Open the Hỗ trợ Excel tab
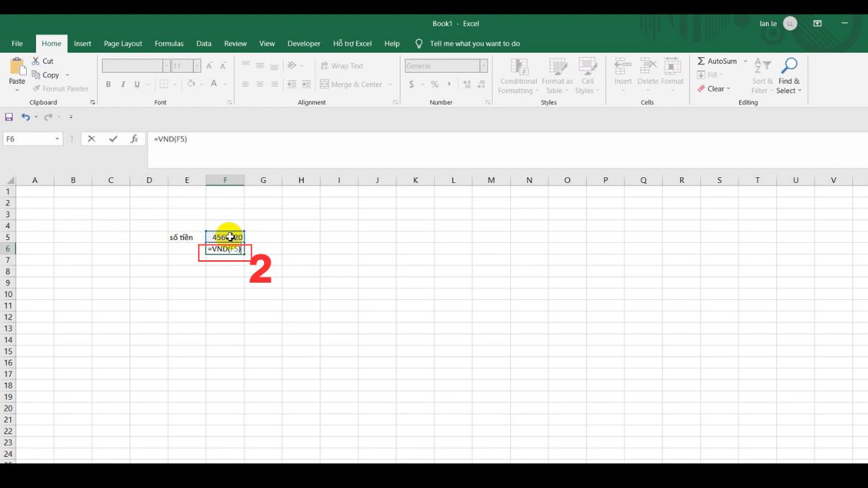The height and width of the screenshot is (488, 868). coord(352,43)
